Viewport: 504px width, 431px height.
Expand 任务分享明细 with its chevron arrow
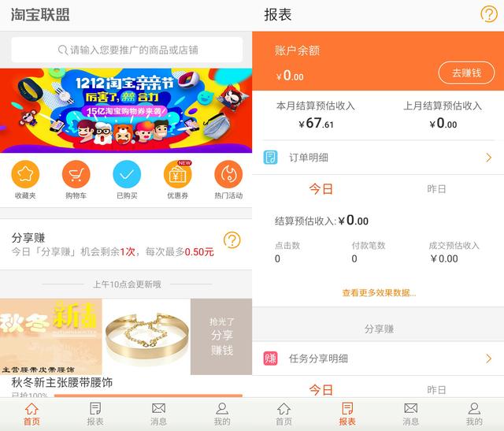click(488, 359)
